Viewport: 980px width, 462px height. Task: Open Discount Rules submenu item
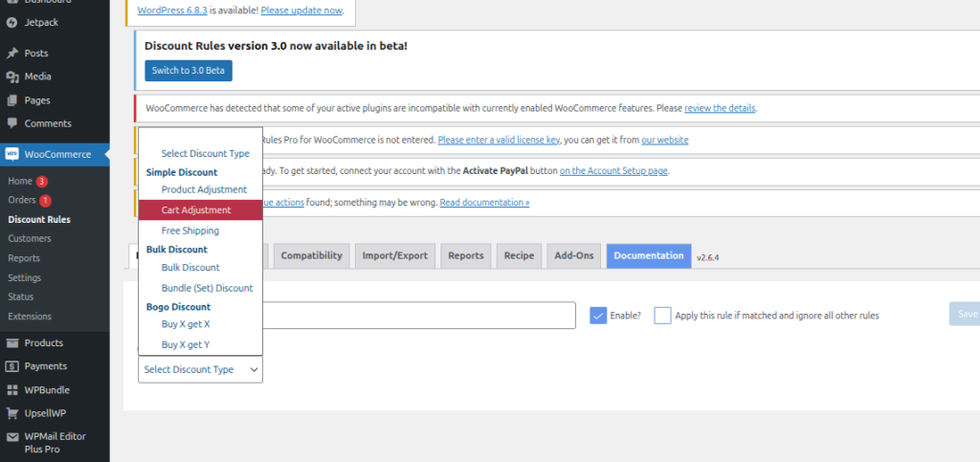[39, 220]
